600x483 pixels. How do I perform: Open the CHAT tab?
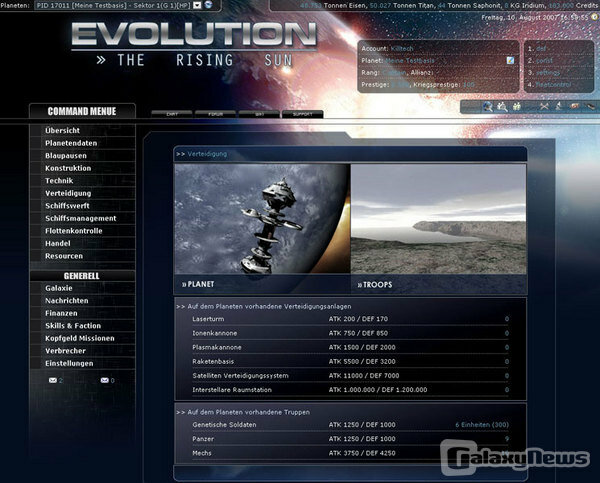(x=172, y=114)
